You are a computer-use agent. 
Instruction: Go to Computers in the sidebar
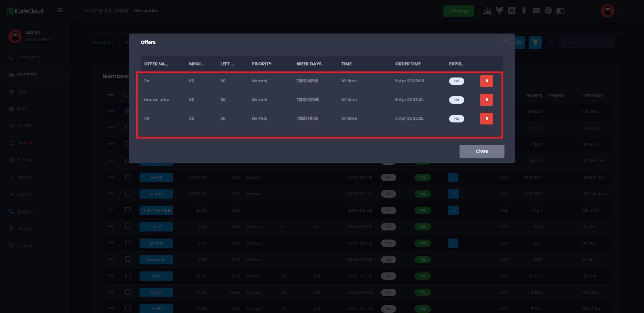click(29, 57)
